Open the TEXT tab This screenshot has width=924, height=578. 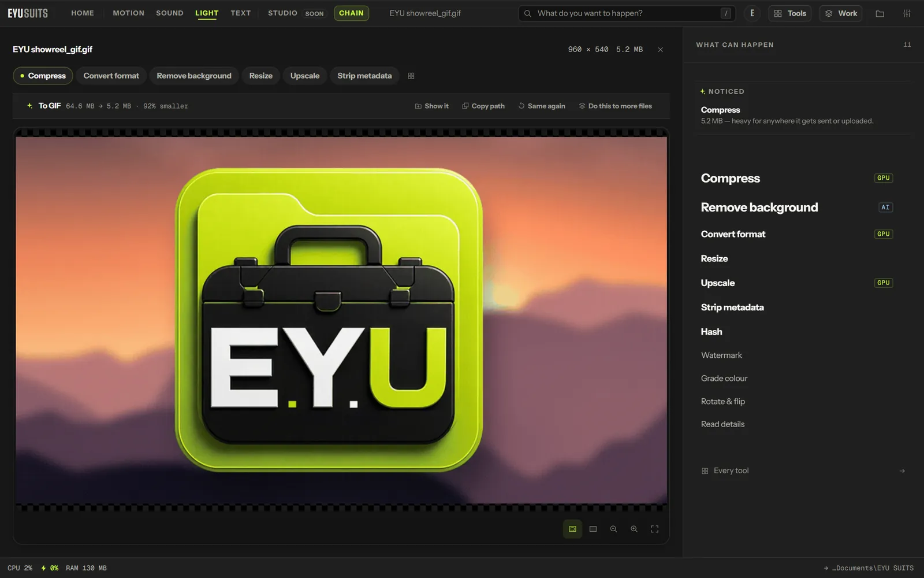pos(241,13)
